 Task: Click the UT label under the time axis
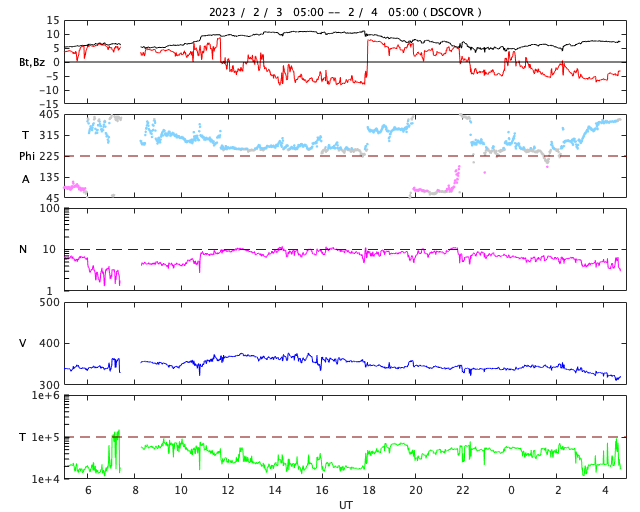(x=345, y=505)
